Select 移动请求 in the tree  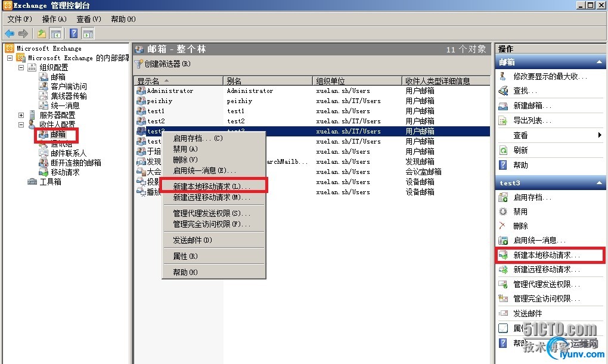[65, 172]
